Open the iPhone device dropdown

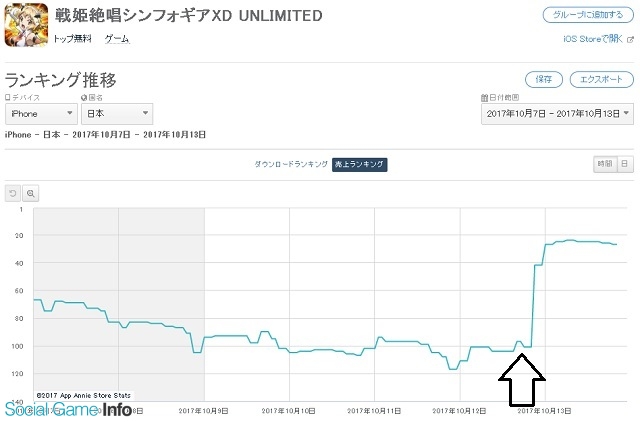[40, 114]
